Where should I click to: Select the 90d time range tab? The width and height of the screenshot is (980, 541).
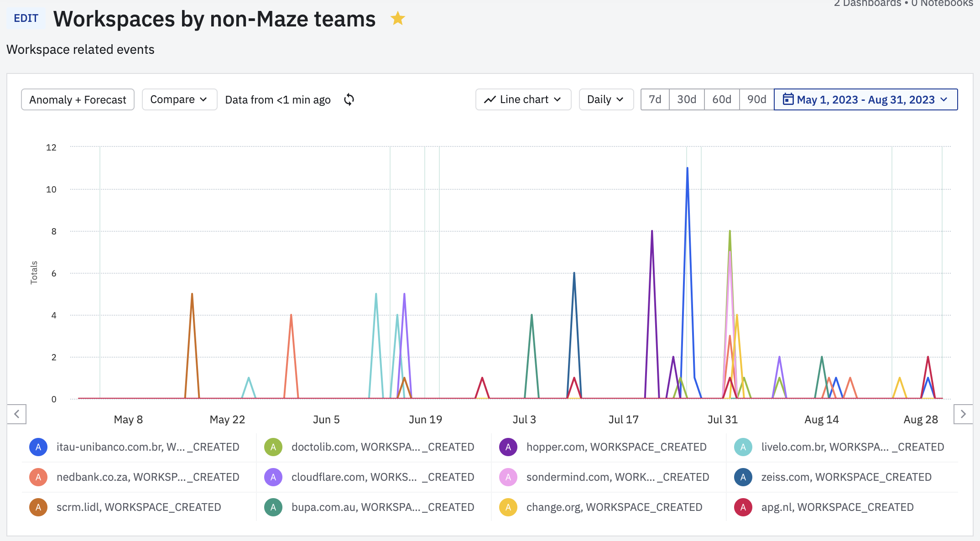tap(756, 99)
